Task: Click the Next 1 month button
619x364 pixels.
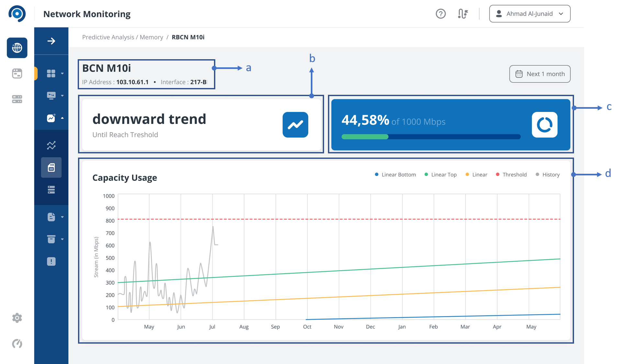Action: (x=540, y=74)
